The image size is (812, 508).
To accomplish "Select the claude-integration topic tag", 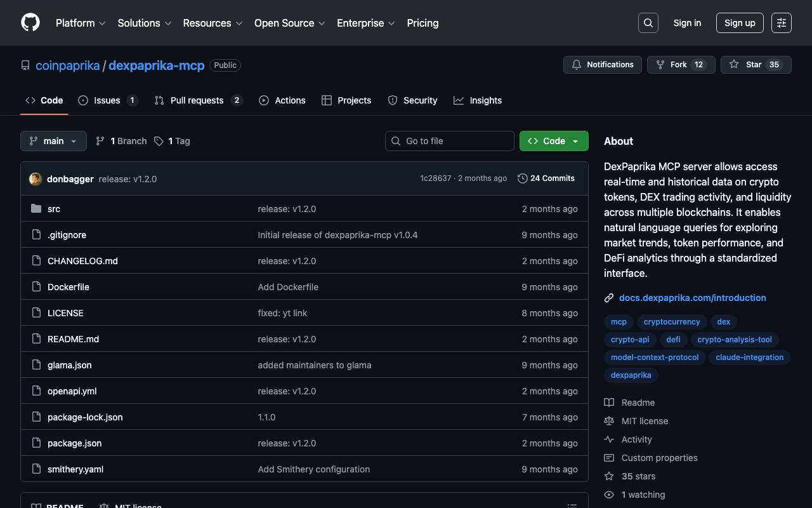I will [x=749, y=358].
